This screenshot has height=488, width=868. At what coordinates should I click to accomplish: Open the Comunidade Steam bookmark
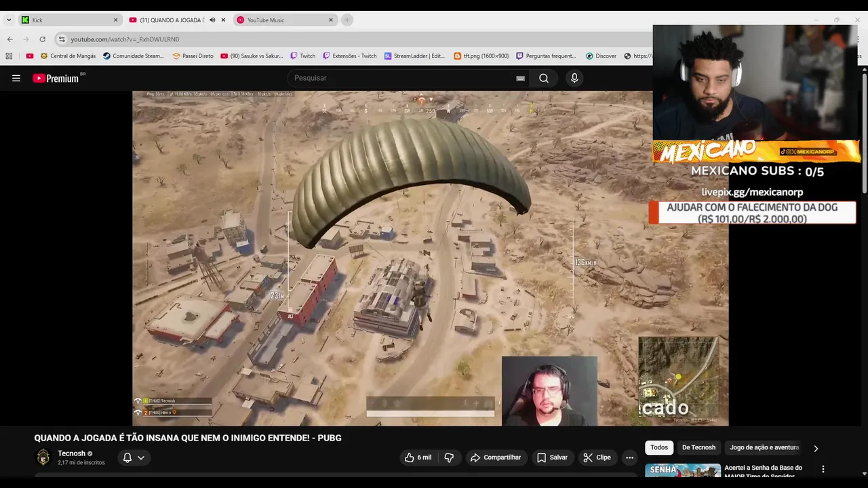coord(134,56)
